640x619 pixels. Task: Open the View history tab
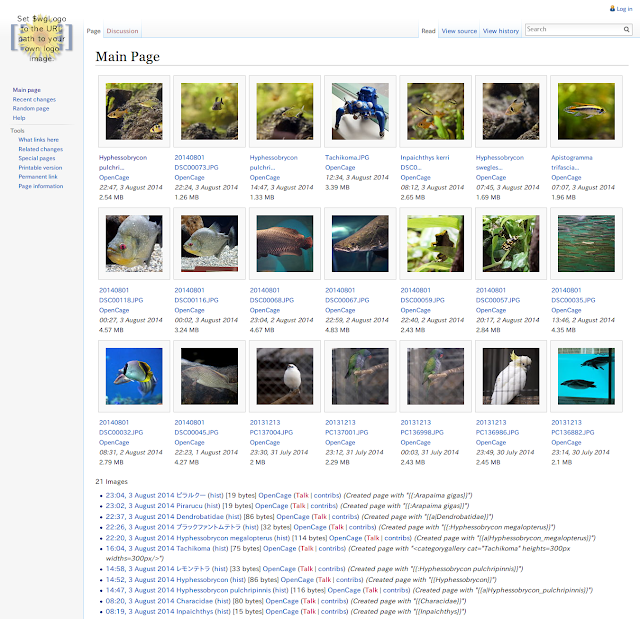[x=501, y=31]
